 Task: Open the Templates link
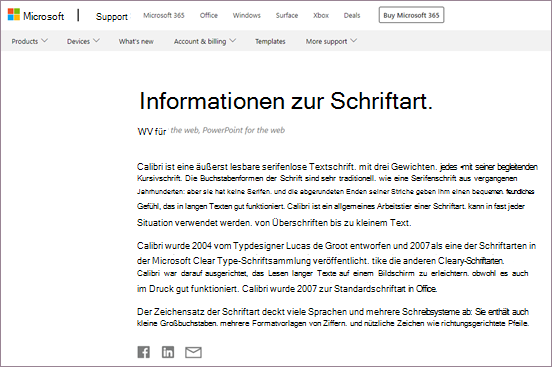pyautogui.click(x=270, y=42)
